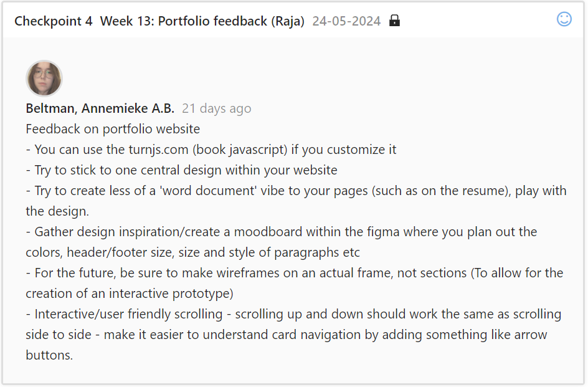Viewport: 588px width, 387px height.
Task: Click the 'card navigation' feedback line
Action: click(x=287, y=335)
